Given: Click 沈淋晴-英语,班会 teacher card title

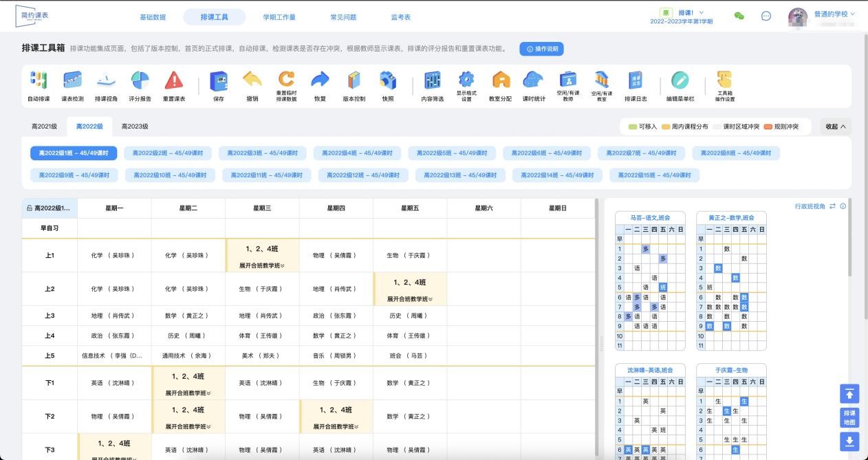Looking at the screenshot, I should pyautogui.click(x=649, y=370).
